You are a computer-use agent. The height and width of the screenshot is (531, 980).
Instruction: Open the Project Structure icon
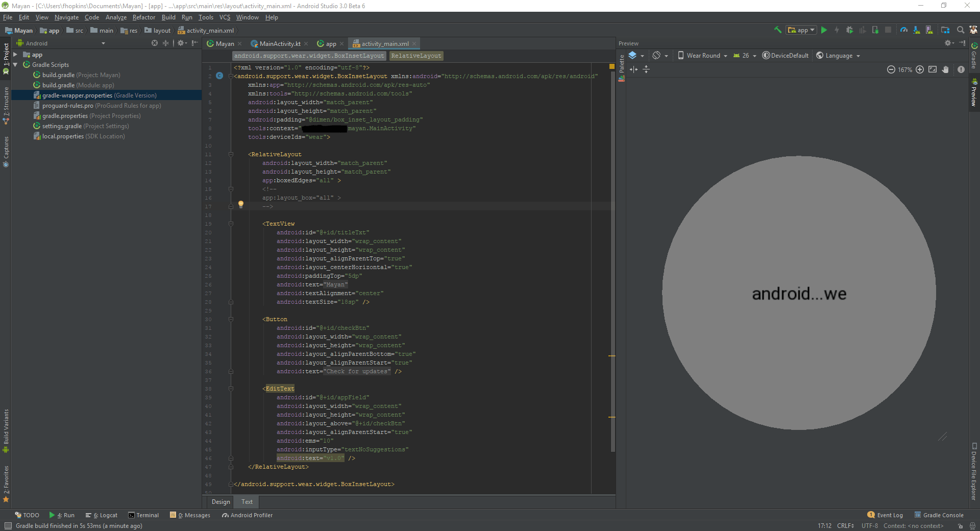[945, 30]
